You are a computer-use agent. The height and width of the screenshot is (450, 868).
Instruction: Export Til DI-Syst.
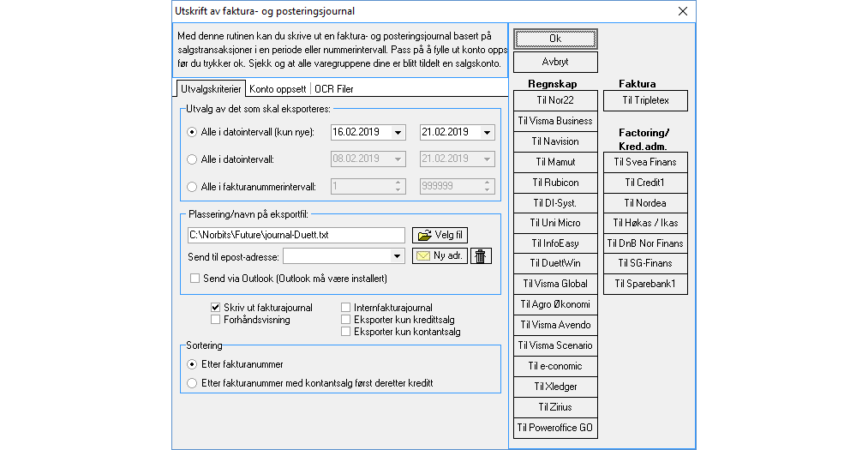(x=555, y=203)
